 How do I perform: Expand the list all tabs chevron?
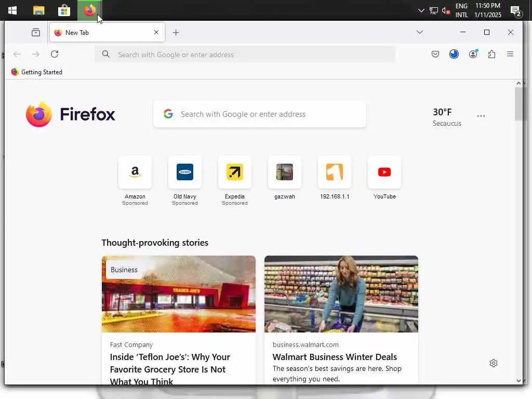420,32
